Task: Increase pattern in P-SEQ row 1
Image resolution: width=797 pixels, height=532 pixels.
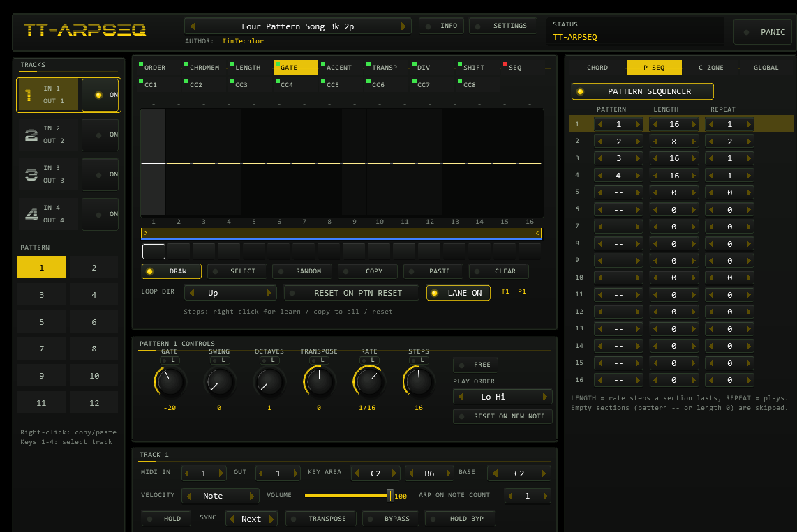Action: click(637, 124)
